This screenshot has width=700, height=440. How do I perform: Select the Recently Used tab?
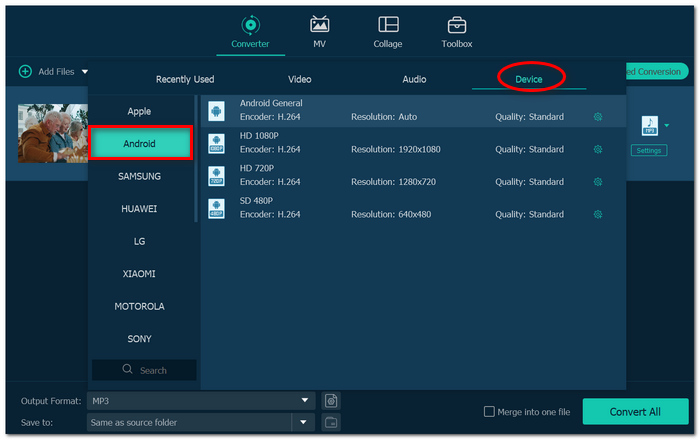(x=185, y=79)
